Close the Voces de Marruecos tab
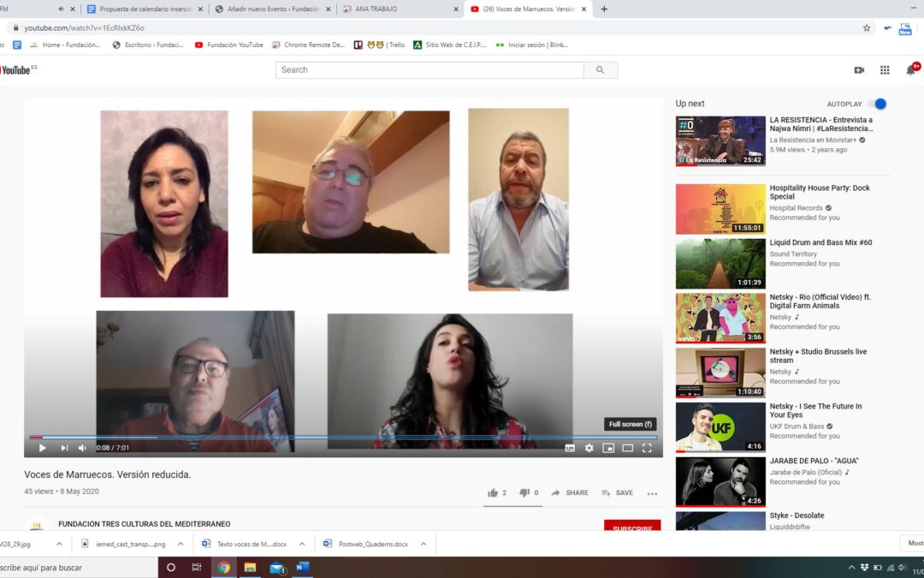Screen dimensions: 924x578 point(584,9)
